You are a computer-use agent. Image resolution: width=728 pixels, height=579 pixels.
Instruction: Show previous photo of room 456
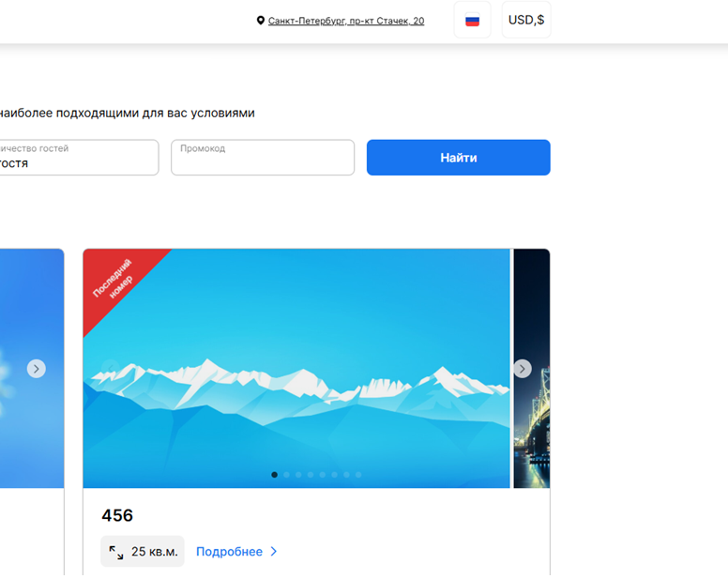pos(111,369)
